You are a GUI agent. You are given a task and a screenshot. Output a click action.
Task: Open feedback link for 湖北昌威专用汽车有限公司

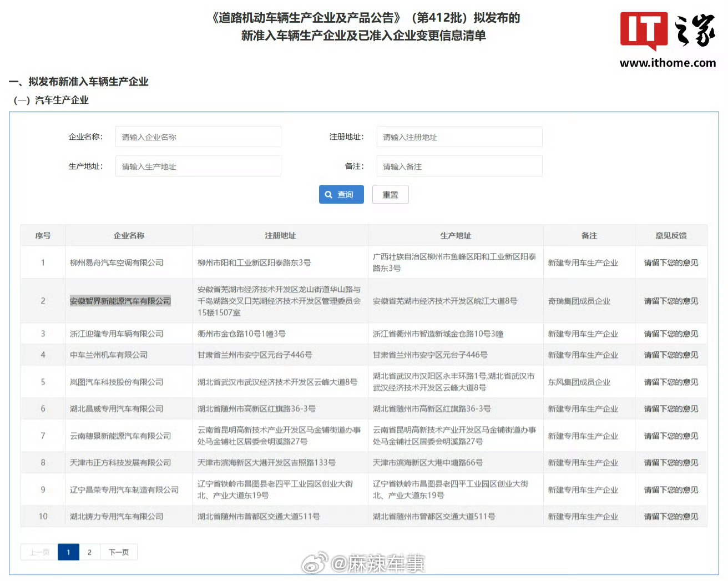(x=671, y=408)
